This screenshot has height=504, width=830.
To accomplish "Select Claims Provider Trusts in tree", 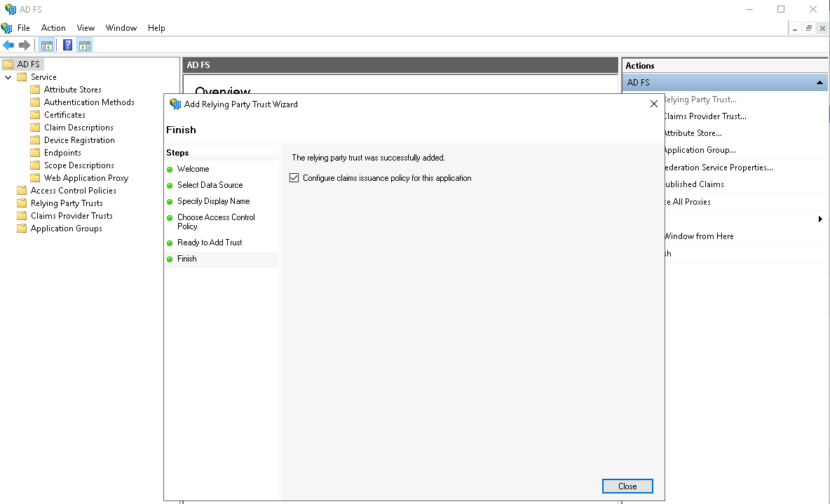I will pyautogui.click(x=72, y=216).
